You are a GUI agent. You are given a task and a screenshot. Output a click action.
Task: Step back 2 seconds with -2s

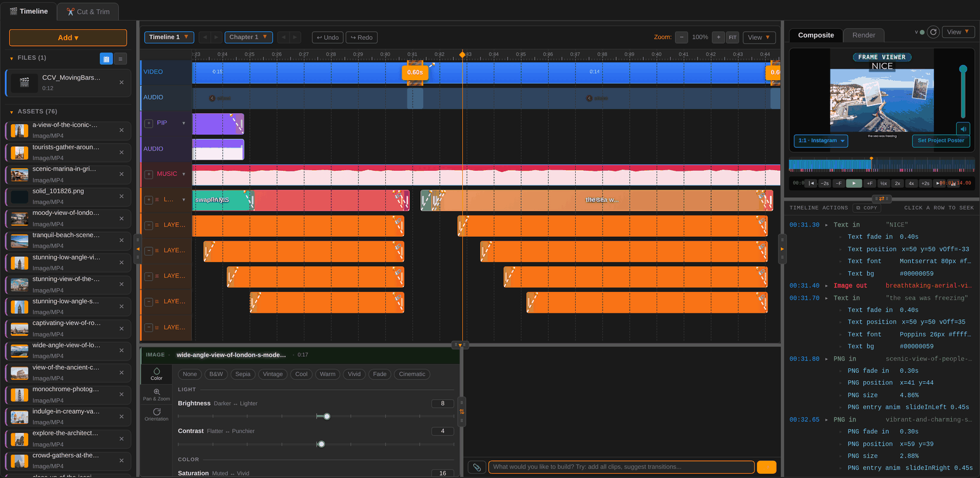[825, 183]
